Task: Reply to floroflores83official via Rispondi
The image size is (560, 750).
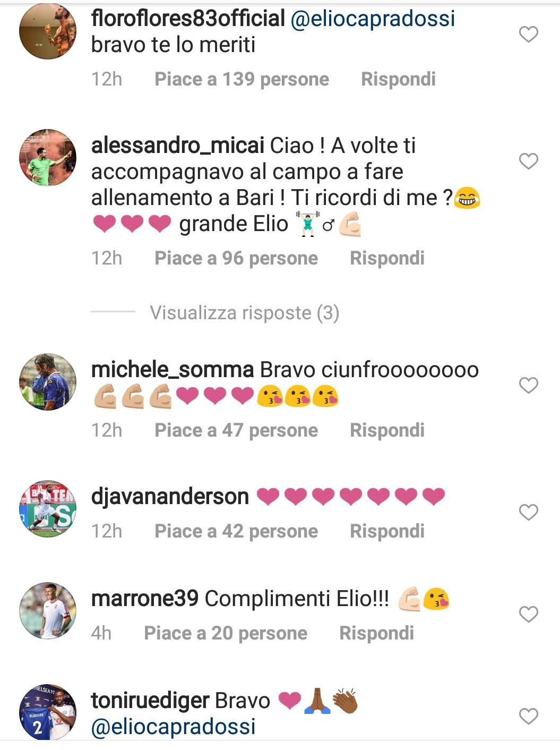Action: (398, 79)
